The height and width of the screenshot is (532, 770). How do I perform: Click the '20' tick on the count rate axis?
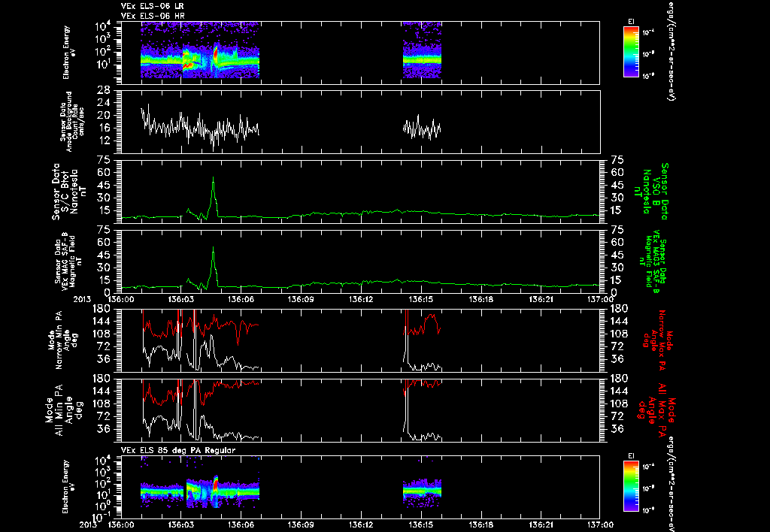pos(104,115)
